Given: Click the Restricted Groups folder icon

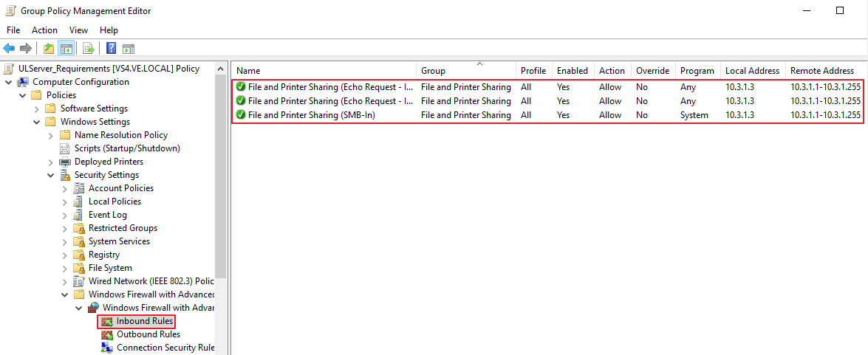Looking at the screenshot, I should coord(78,228).
